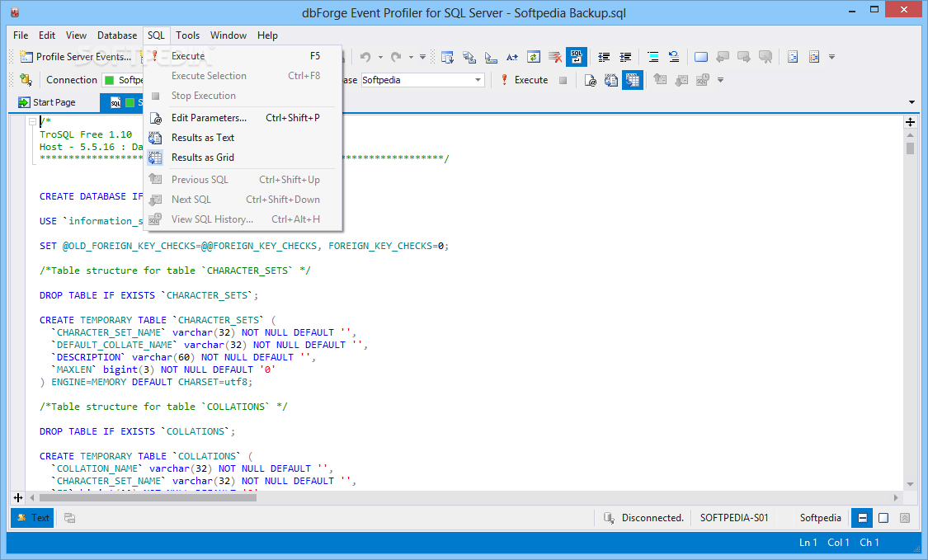The image size is (928, 560).
Task: Open toolbar options arrow after Redo
Action: 422,58
